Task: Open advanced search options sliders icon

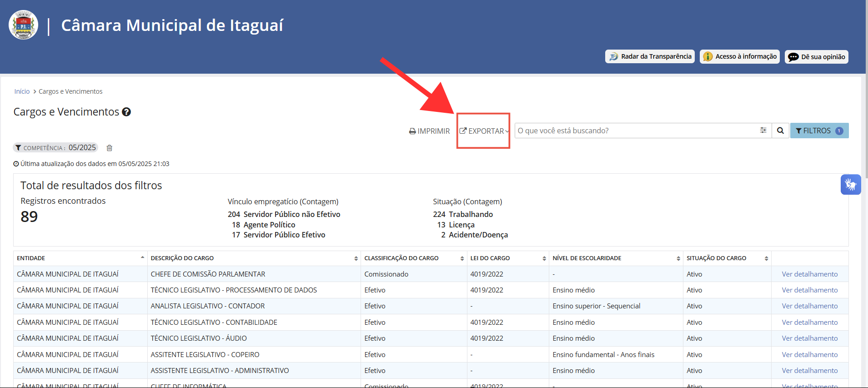Action: coord(763,131)
